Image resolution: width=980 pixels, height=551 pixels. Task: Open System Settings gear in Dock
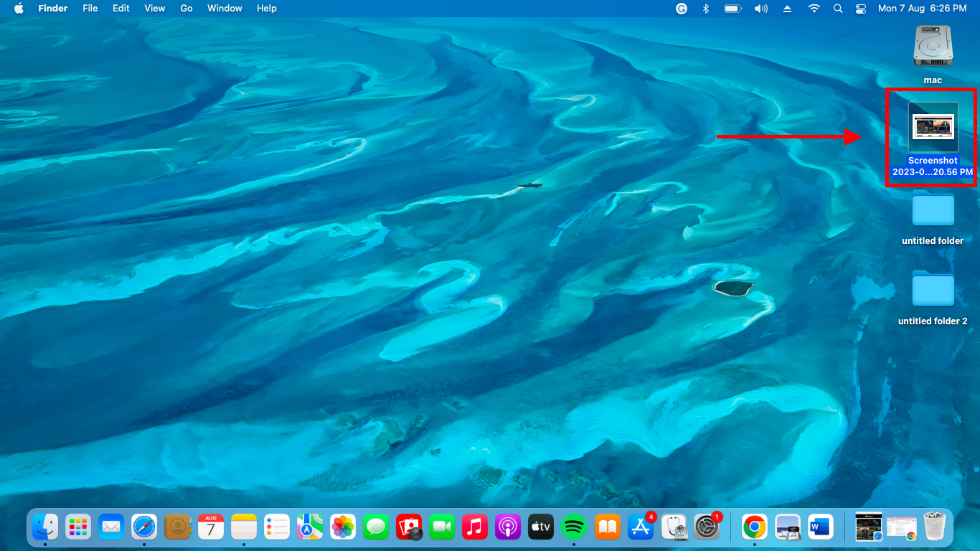(x=707, y=527)
